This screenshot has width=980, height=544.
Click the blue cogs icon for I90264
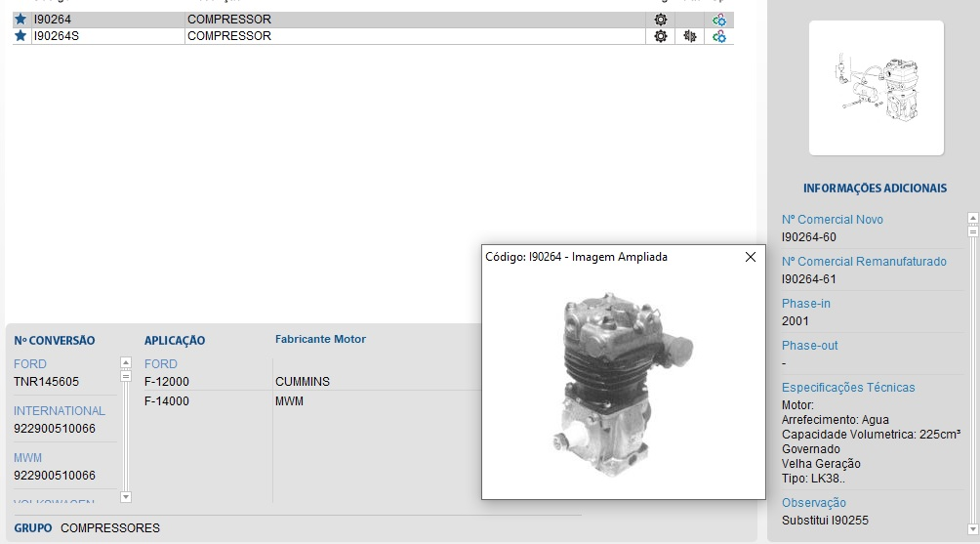pos(719,20)
